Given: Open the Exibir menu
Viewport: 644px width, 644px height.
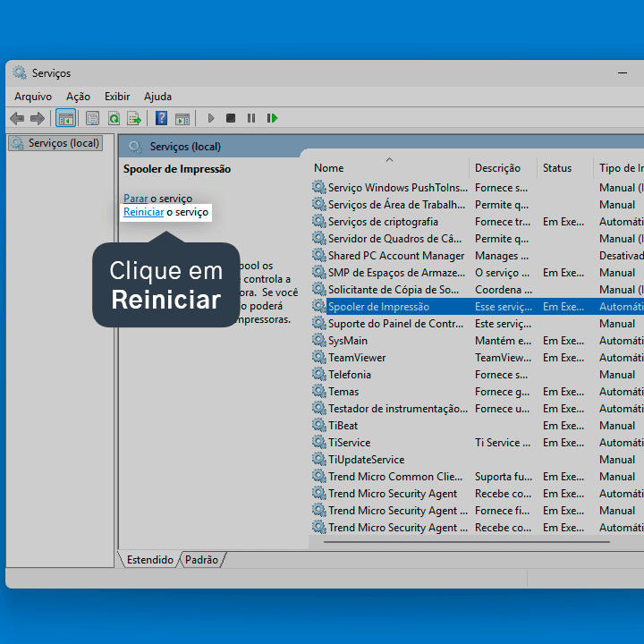Looking at the screenshot, I should 117,97.
